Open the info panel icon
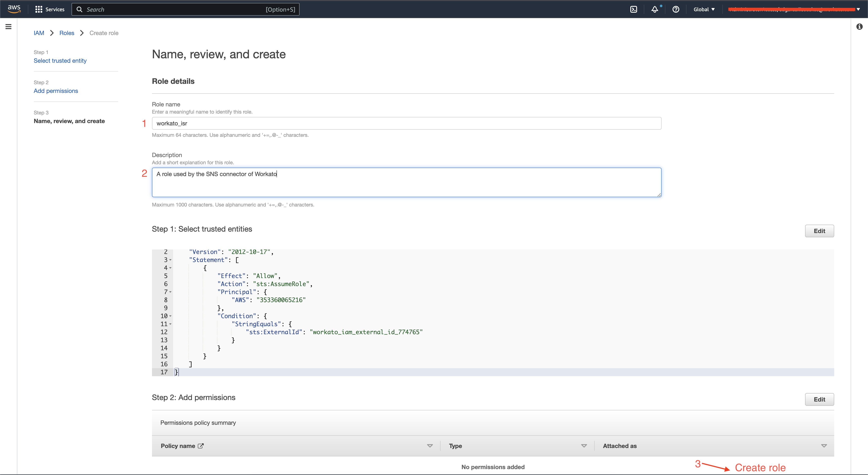The height and width of the screenshot is (475, 868). click(x=859, y=27)
